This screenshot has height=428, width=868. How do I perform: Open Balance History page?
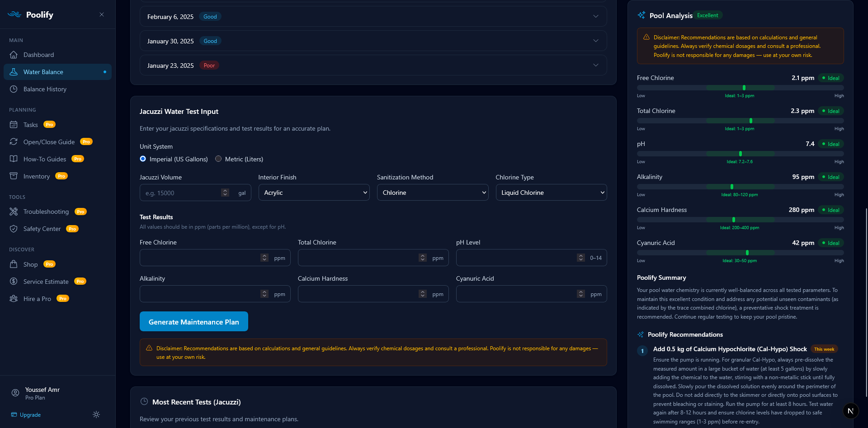tap(57, 89)
